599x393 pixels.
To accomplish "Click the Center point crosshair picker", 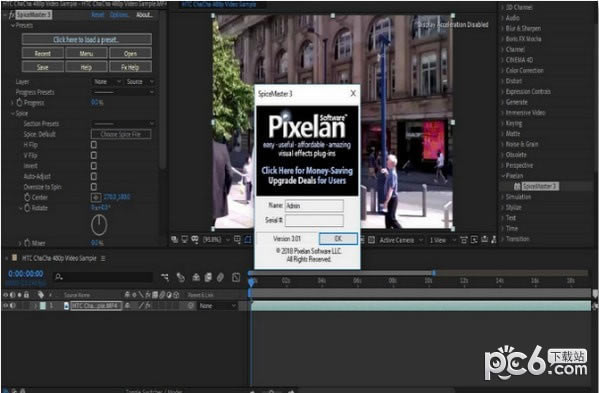I will pos(96,197).
